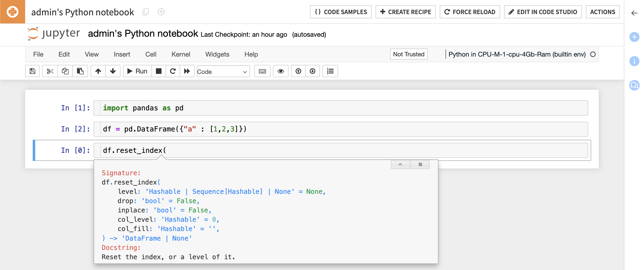Open the Code cell type dropdown

point(223,72)
